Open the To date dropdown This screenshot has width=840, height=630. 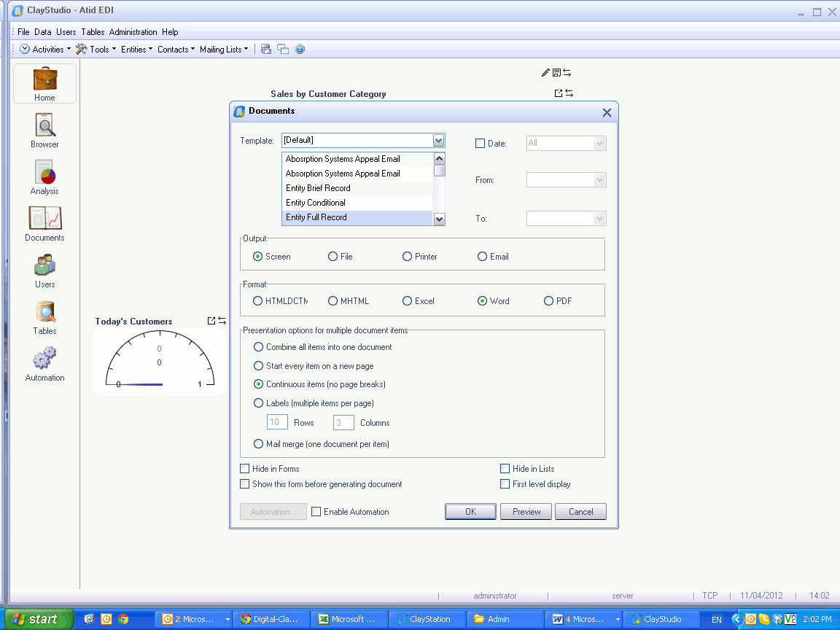[x=600, y=219]
